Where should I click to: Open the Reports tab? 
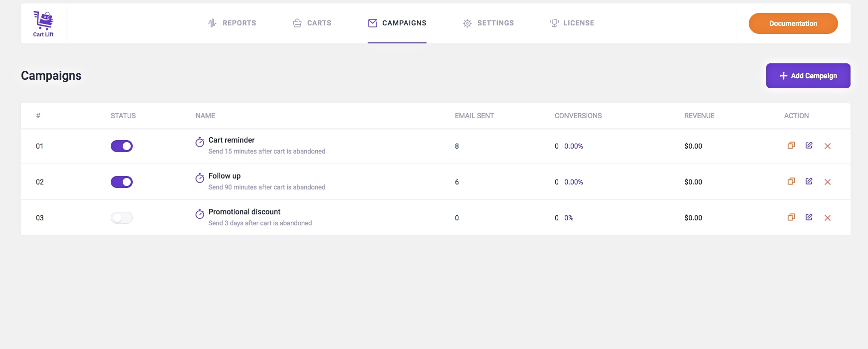point(232,23)
